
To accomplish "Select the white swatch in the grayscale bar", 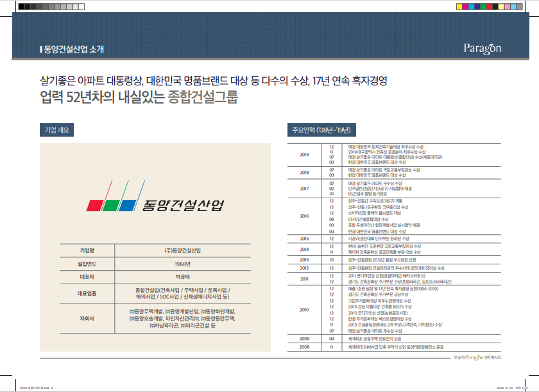I will [x=81, y=6].
